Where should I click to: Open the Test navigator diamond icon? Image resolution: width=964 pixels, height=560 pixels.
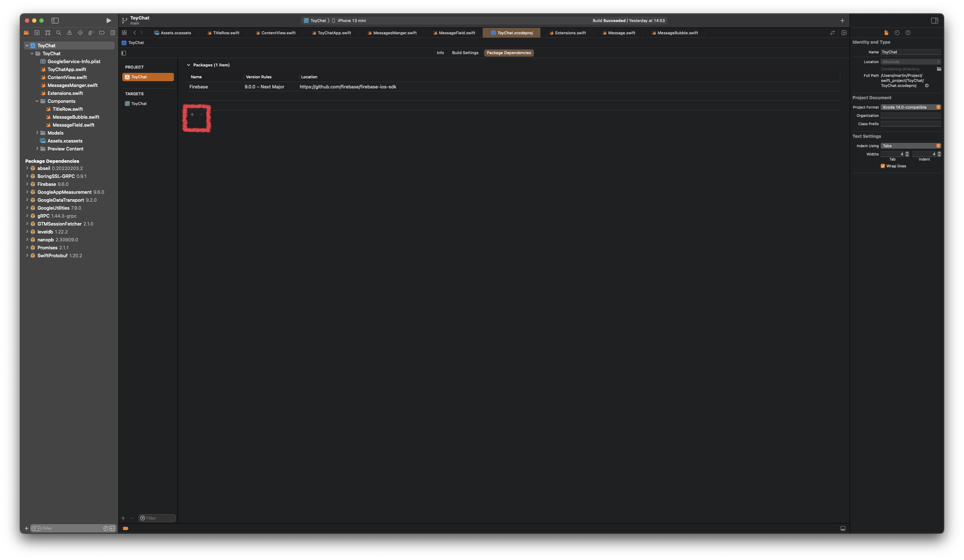[x=80, y=33]
